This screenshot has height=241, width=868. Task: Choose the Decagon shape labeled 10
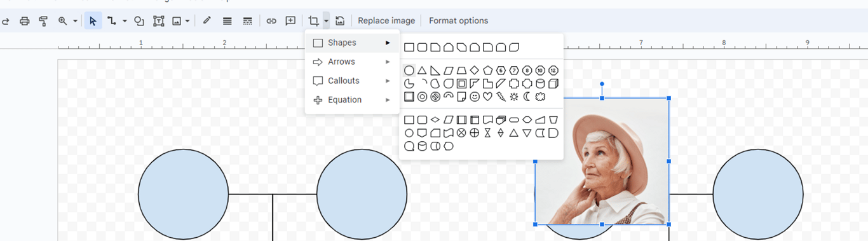(x=540, y=71)
